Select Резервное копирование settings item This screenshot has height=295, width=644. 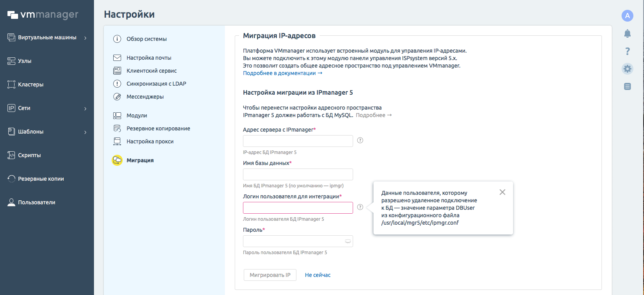click(158, 128)
